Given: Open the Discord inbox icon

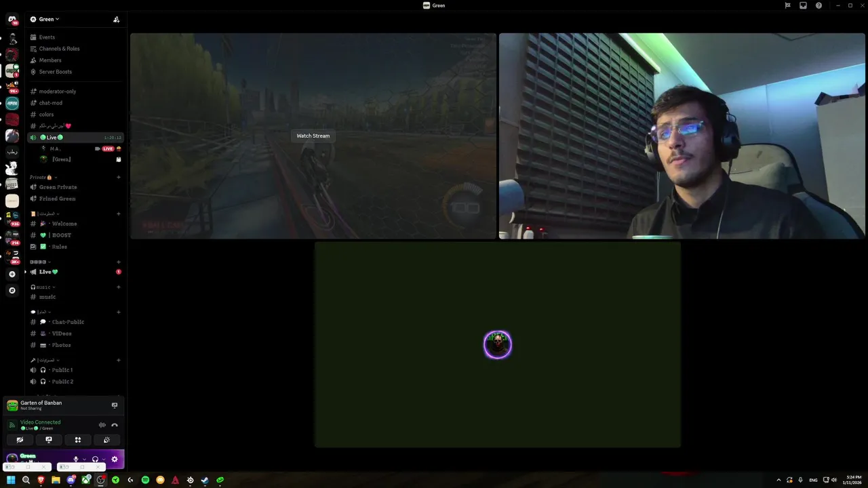Looking at the screenshot, I should [803, 5].
